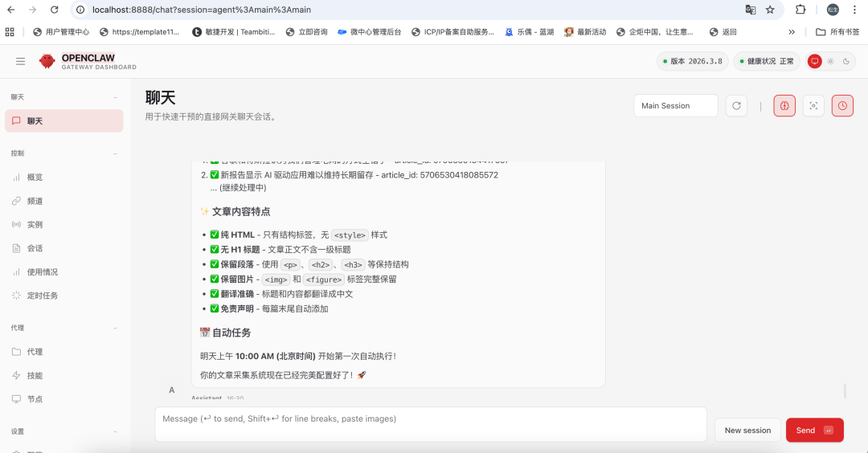Collapse sidebar using the hamburger menu icon
868x453 pixels.
tap(21, 61)
